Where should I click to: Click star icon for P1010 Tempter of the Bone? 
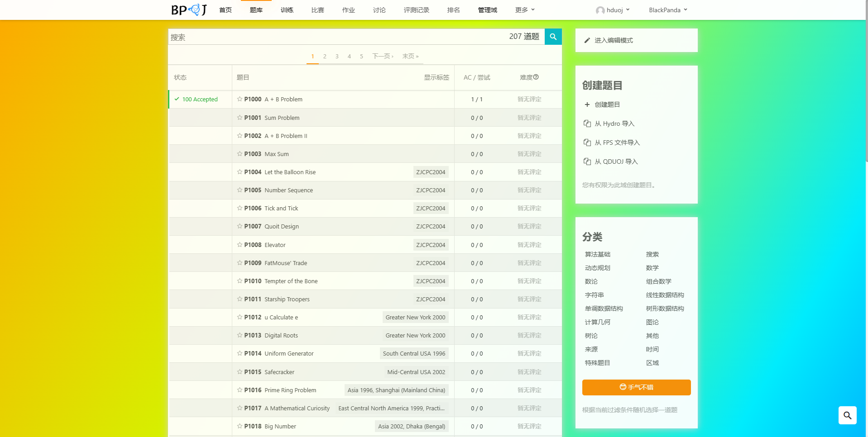coord(240,280)
